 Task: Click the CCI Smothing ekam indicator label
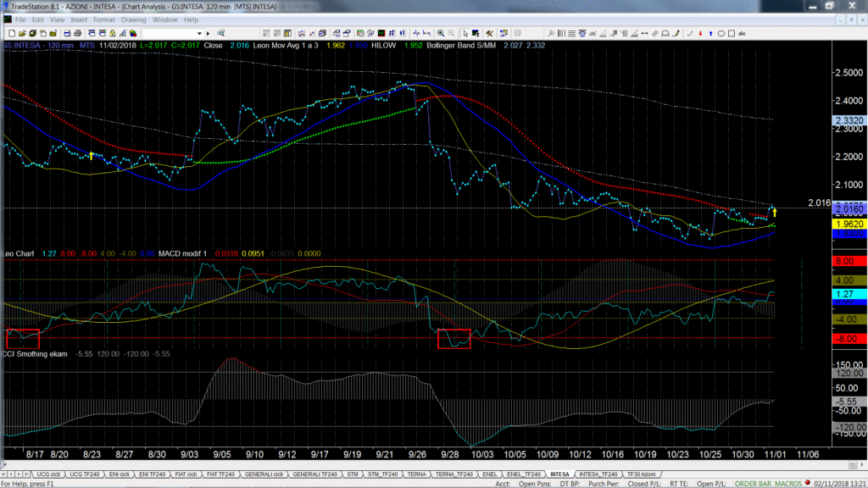click(35, 354)
